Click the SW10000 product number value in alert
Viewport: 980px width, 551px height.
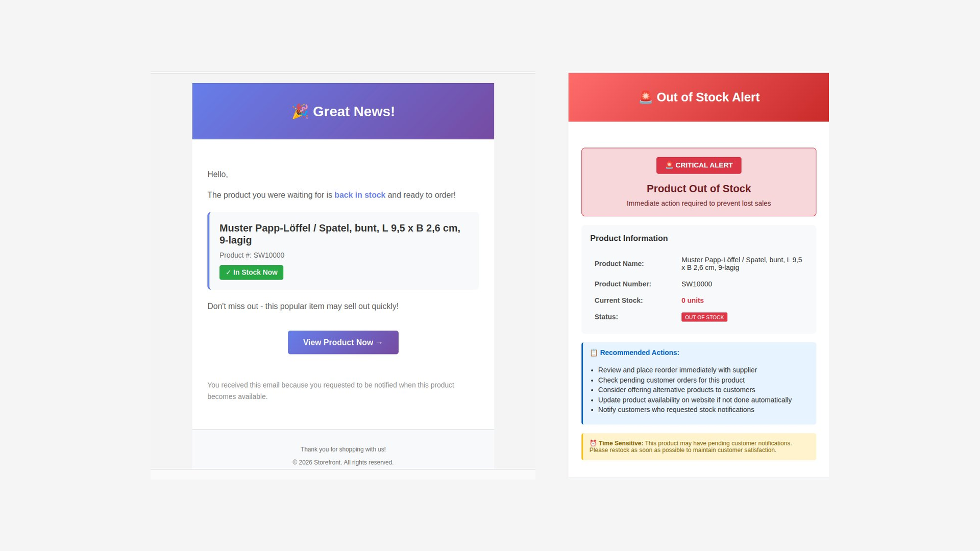coord(697,284)
